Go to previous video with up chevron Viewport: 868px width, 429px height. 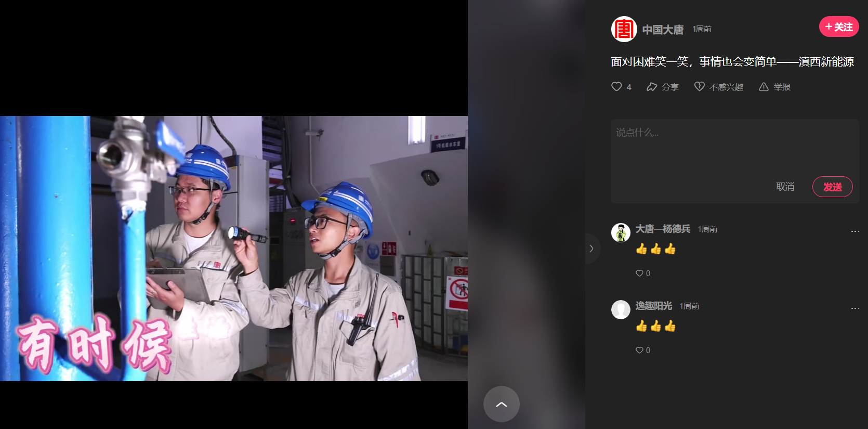click(501, 404)
